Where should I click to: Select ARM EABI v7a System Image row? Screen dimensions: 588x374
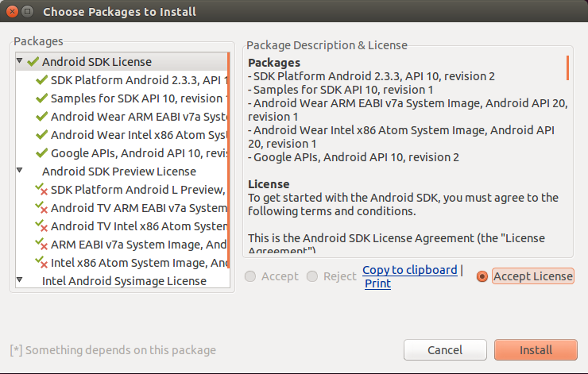(122, 244)
